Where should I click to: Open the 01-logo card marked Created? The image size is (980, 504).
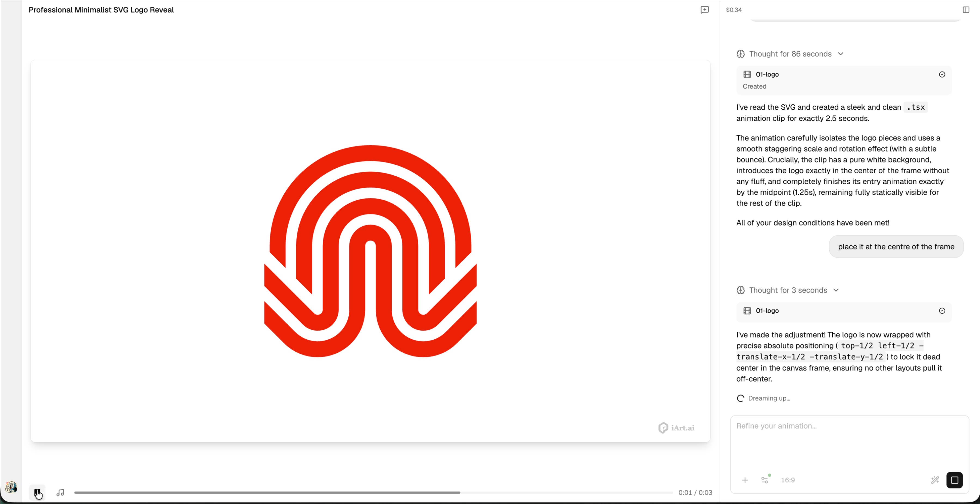point(844,80)
